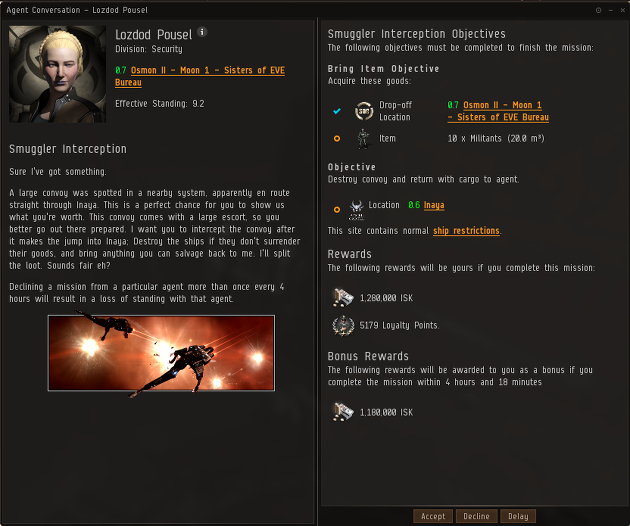Accept the Smuggler Interception mission
Screen dimensions: 630x526
click(x=433, y=516)
